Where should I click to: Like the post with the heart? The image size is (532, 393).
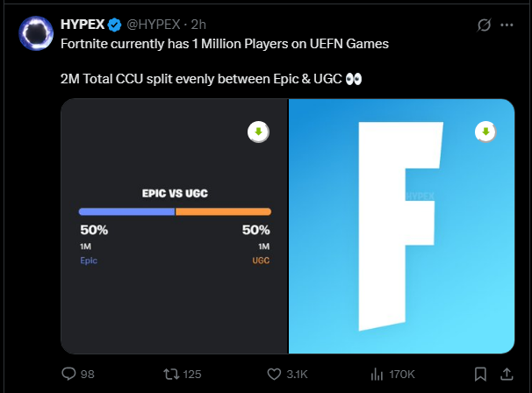click(x=273, y=375)
